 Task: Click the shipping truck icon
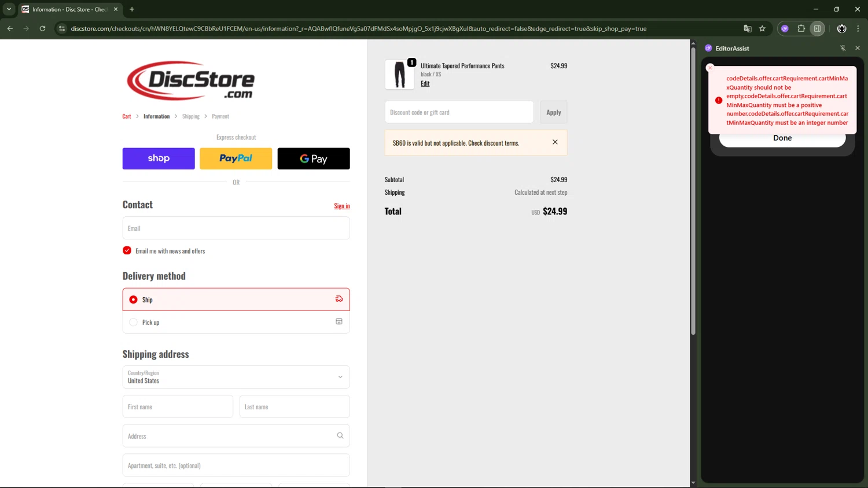click(x=339, y=299)
